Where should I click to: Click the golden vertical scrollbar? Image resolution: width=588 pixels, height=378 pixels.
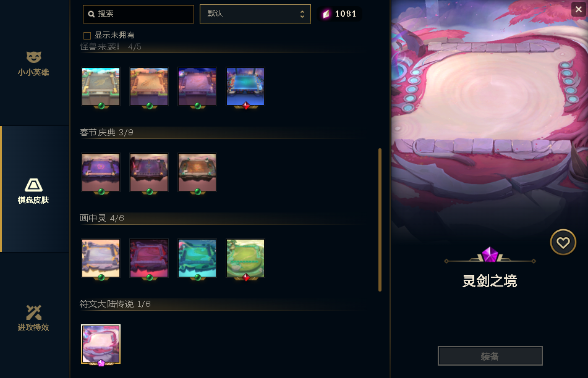(x=380, y=220)
